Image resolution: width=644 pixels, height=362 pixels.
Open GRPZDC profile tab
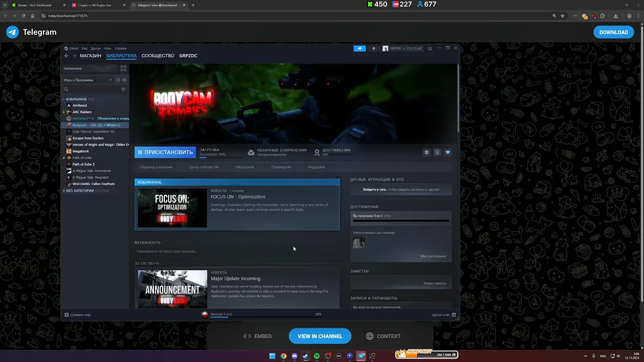pos(188,56)
